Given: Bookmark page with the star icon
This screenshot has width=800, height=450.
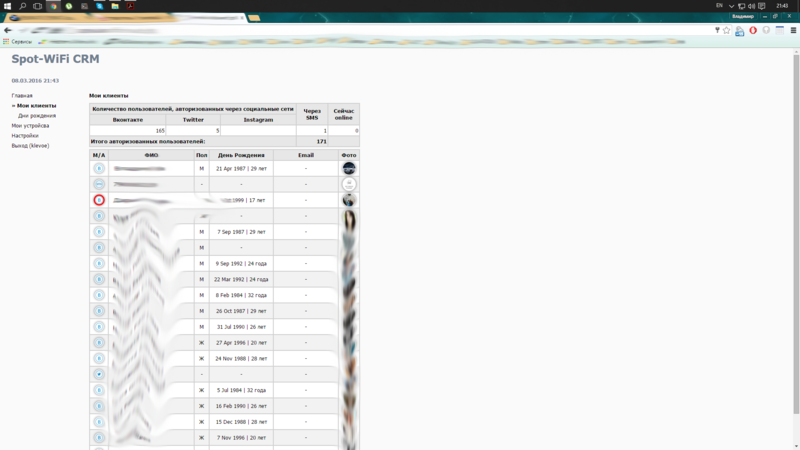Looking at the screenshot, I should pos(727,30).
